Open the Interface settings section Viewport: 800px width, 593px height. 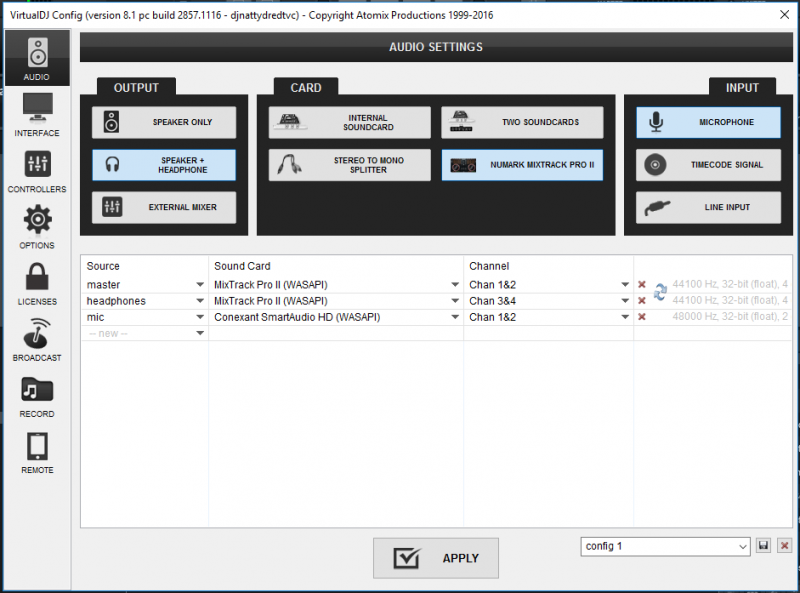click(37, 115)
